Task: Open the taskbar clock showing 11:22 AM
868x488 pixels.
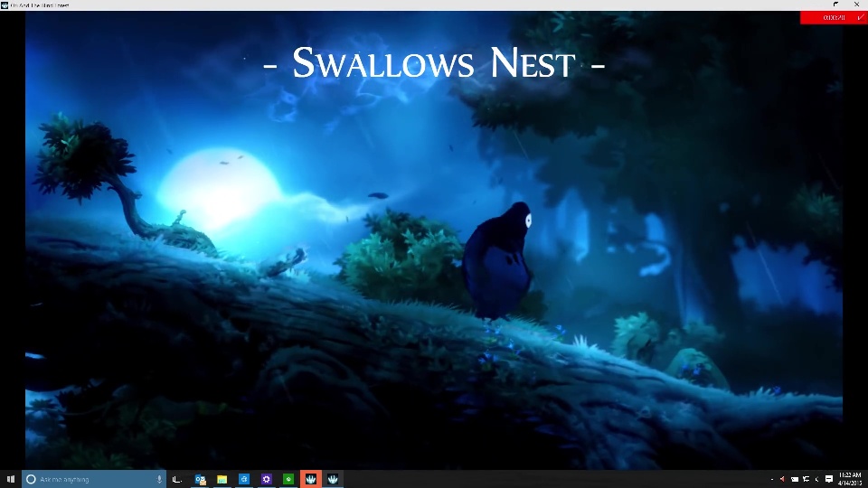Action: click(x=850, y=479)
